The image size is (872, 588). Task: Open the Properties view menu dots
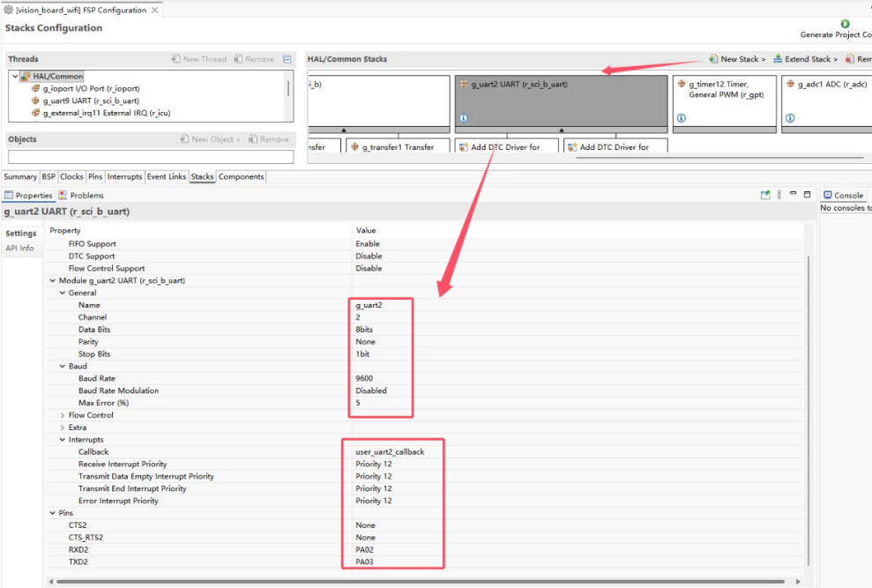(779, 195)
